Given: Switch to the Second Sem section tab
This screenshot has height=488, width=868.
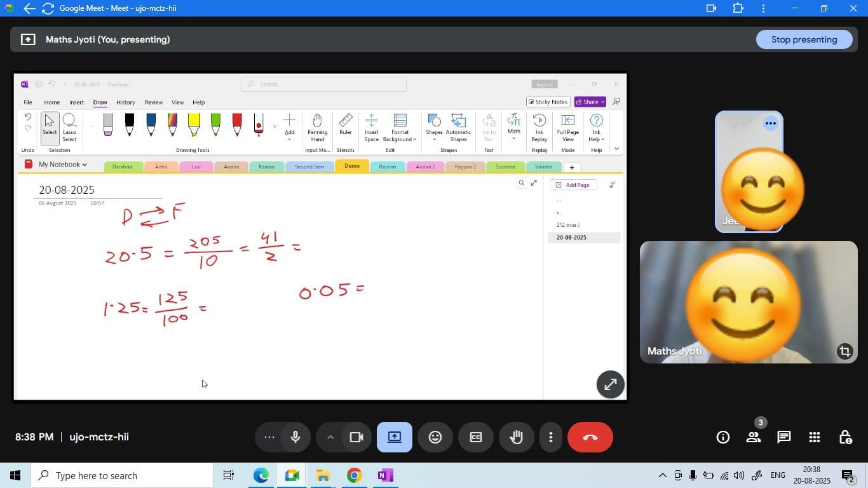Looking at the screenshot, I should click(x=309, y=166).
